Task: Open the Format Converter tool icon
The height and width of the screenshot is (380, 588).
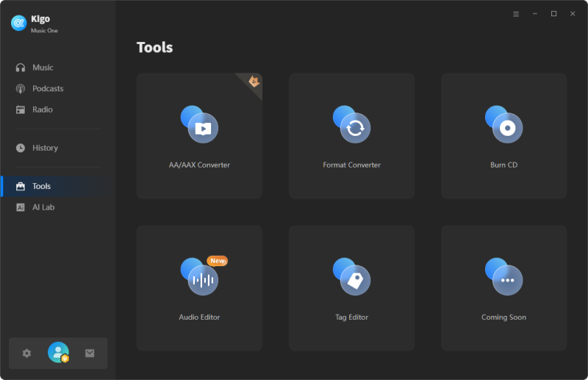Action: point(352,124)
